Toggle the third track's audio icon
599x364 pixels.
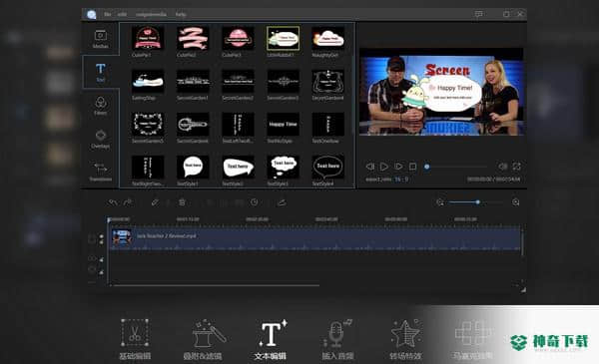click(x=101, y=272)
